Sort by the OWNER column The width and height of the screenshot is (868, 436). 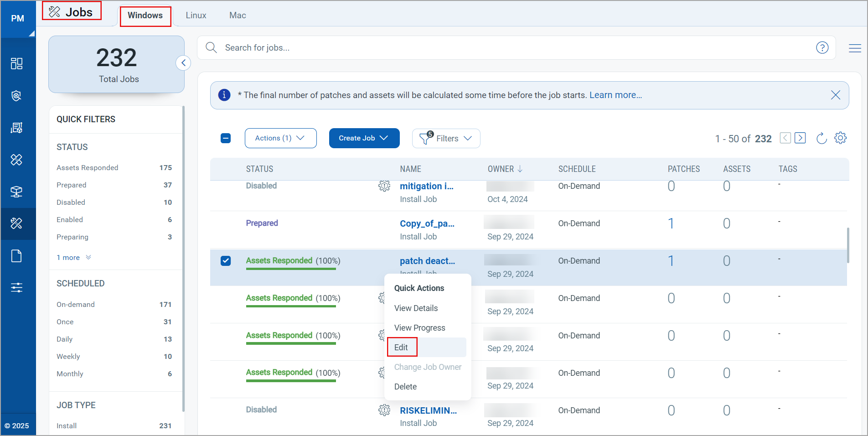(505, 169)
